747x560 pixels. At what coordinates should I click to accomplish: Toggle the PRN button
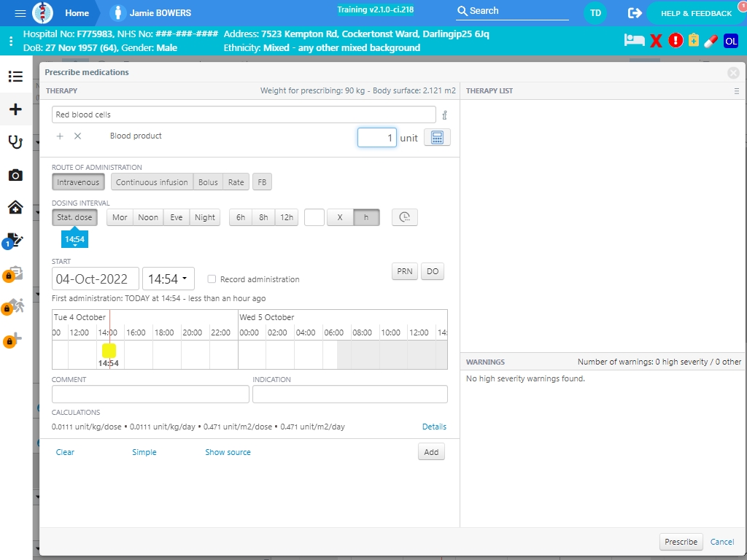[x=404, y=271]
